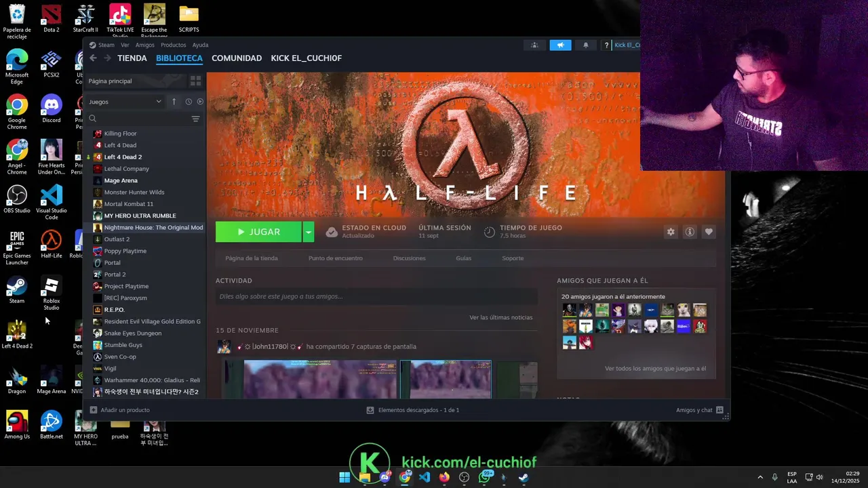Open Epic Games Launcher desktop icon
Screen dimensions: 868x488
click(17, 247)
